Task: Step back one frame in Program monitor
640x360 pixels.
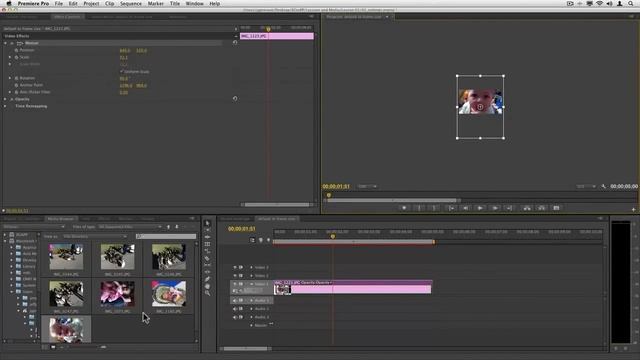Action: (x=465, y=208)
